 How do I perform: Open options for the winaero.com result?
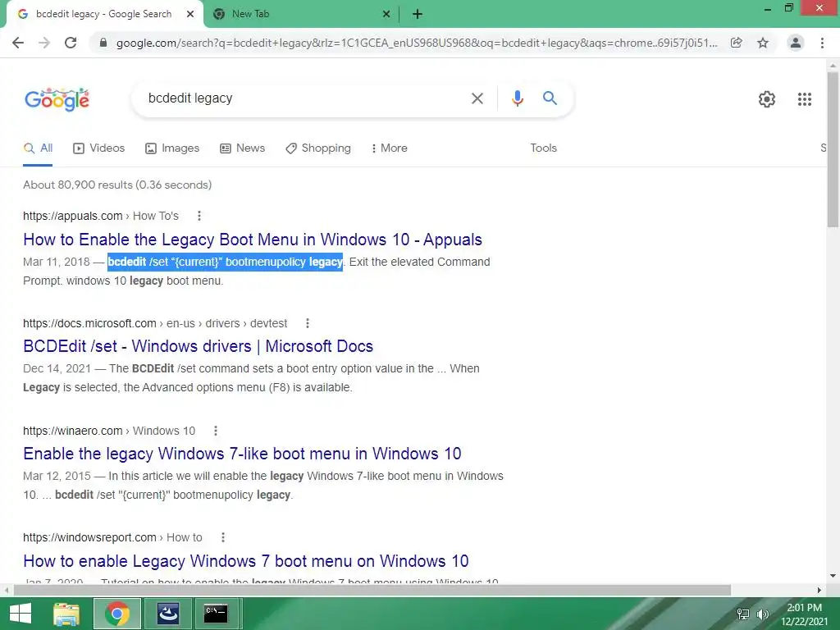[x=216, y=431]
